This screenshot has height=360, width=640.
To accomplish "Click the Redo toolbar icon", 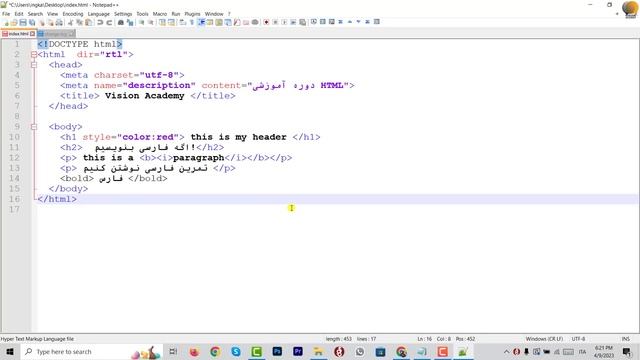I will pyautogui.click(x=109, y=22).
